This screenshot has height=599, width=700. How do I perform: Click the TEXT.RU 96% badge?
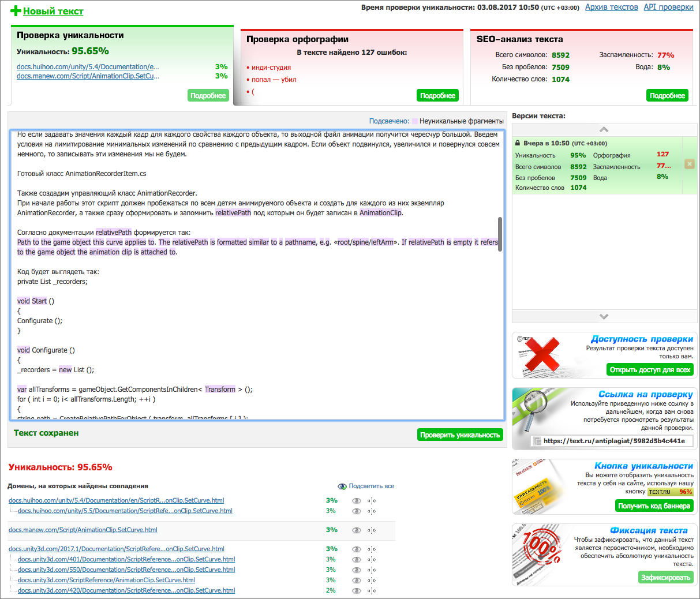[x=670, y=492]
